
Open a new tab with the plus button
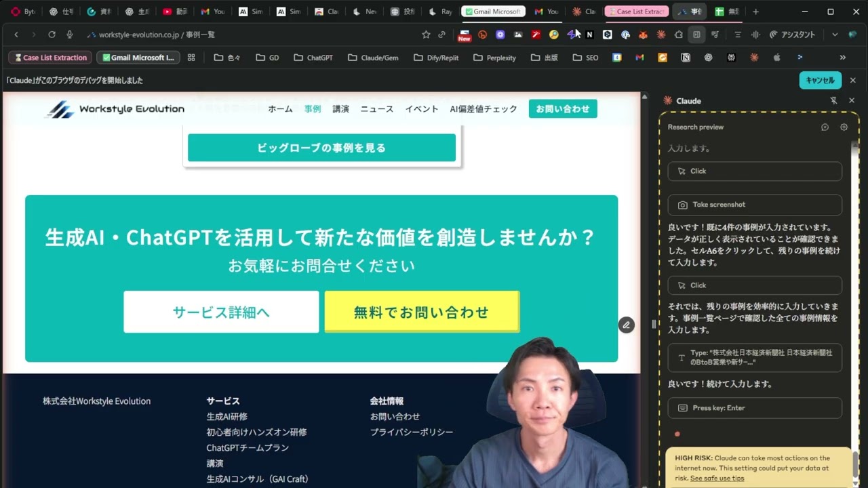click(755, 12)
